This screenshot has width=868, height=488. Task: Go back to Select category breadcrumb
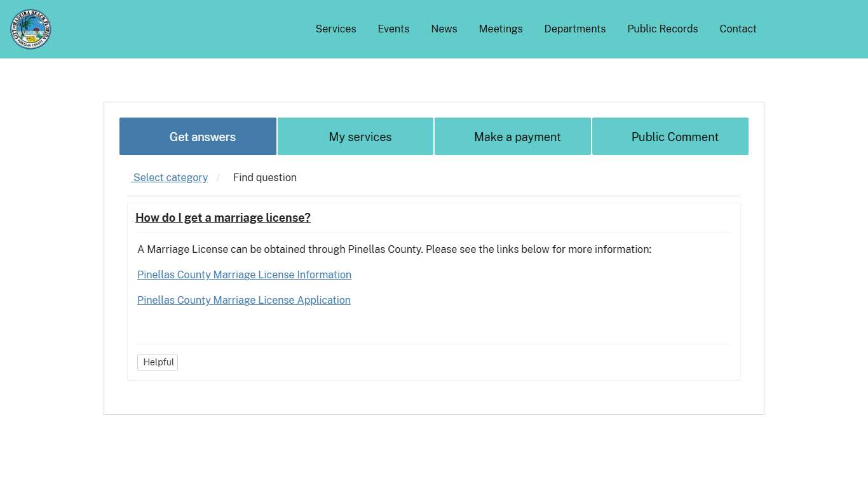click(170, 178)
